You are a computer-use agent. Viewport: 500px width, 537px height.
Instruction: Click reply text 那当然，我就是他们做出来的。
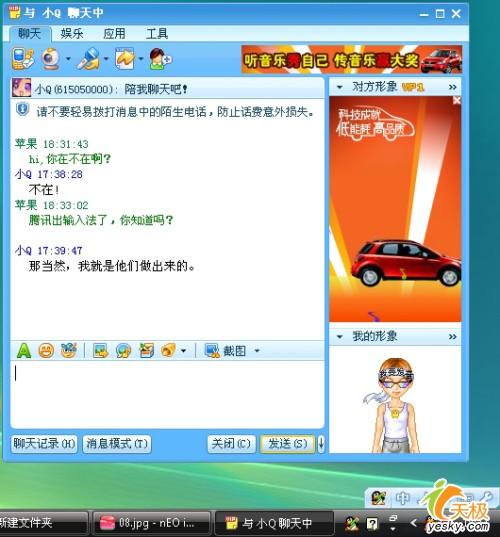click(x=112, y=266)
